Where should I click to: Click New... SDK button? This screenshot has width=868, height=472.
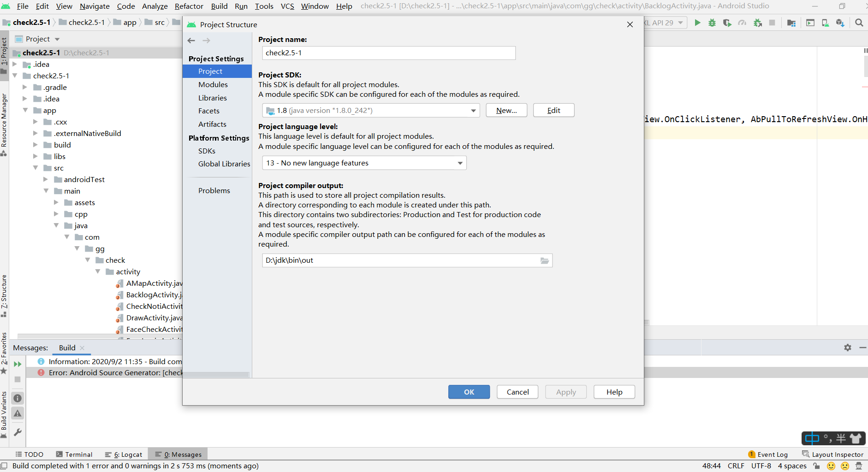(x=506, y=111)
